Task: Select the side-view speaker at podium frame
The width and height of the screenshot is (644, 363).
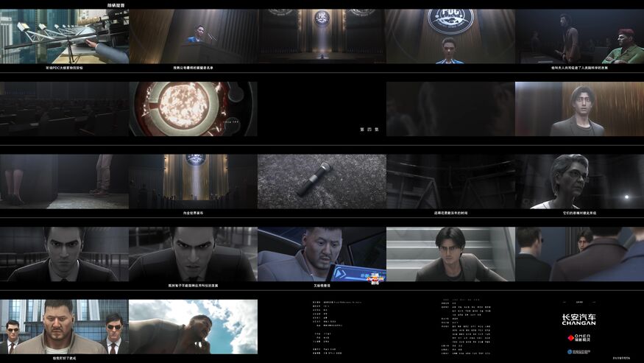Action: tap(193, 36)
